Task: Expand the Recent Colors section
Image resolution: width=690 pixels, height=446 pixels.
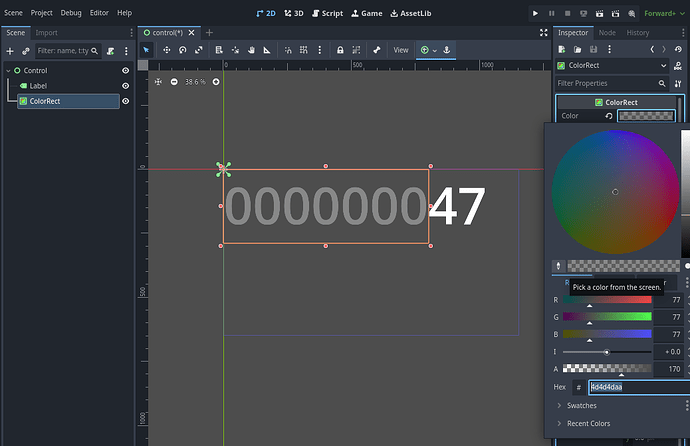Action: click(x=590, y=423)
